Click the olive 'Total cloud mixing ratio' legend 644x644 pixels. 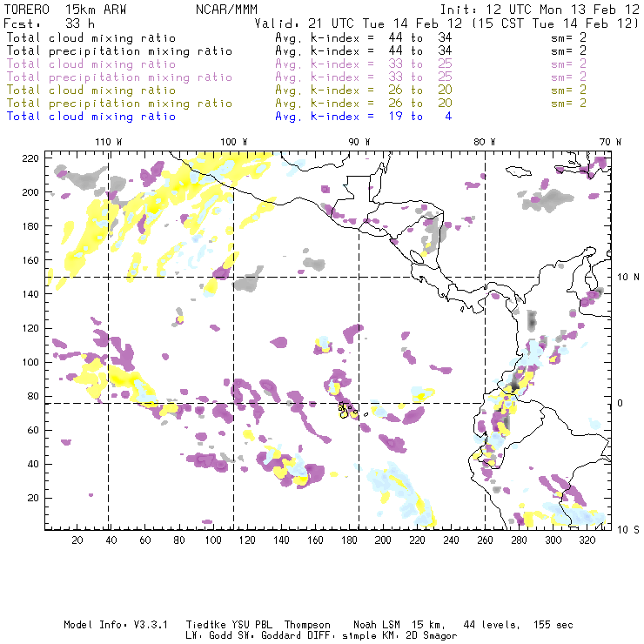point(91,91)
